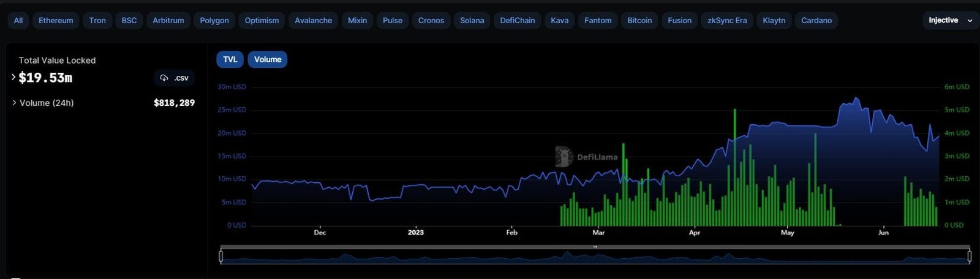Click the $19.53m TVL figure
Viewport: 980px width, 279px height.
(x=45, y=78)
